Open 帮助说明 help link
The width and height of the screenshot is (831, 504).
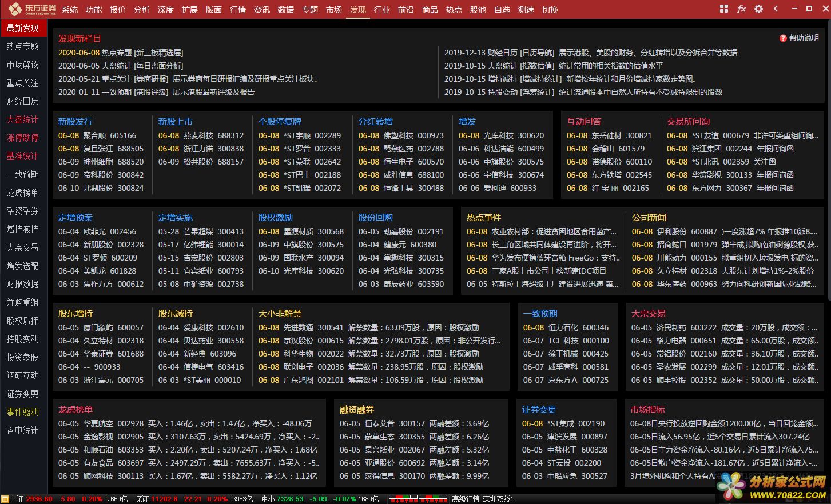click(804, 38)
